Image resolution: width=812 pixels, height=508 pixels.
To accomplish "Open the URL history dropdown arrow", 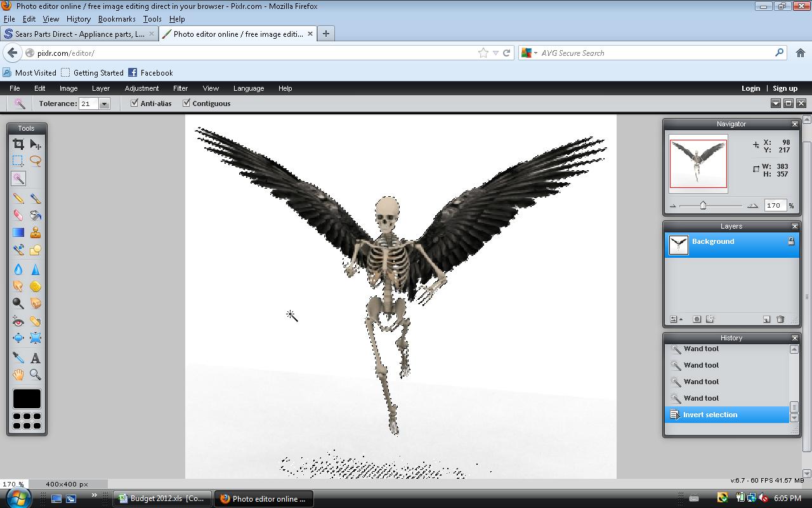I will [x=495, y=53].
